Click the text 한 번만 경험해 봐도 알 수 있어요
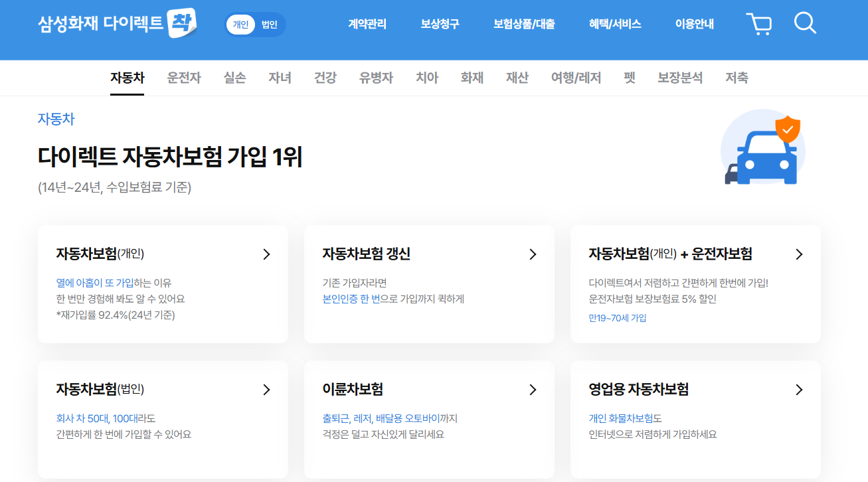This screenshot has width=868, height=482. (x=120, y=299)
